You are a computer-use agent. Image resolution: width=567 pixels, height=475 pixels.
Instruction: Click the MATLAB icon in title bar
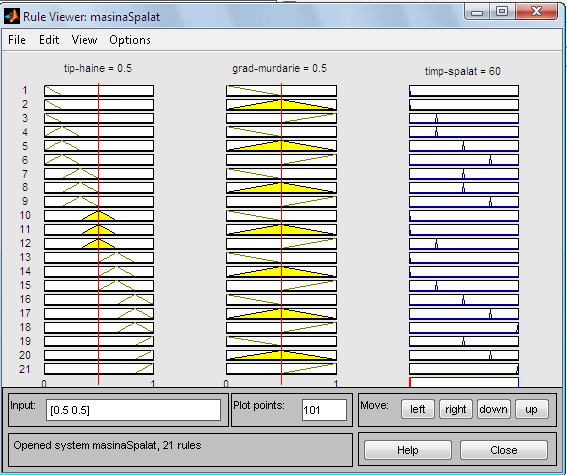(12, 16)
